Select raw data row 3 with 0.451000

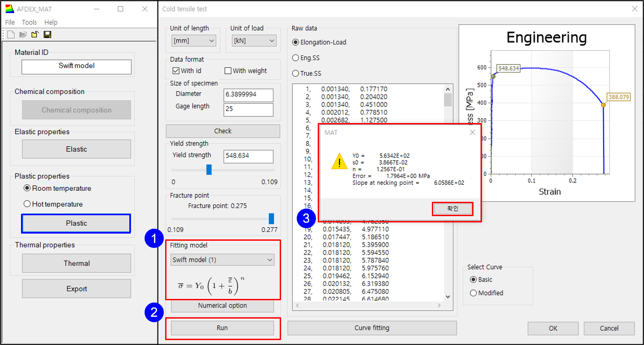(x=345, y=104)
